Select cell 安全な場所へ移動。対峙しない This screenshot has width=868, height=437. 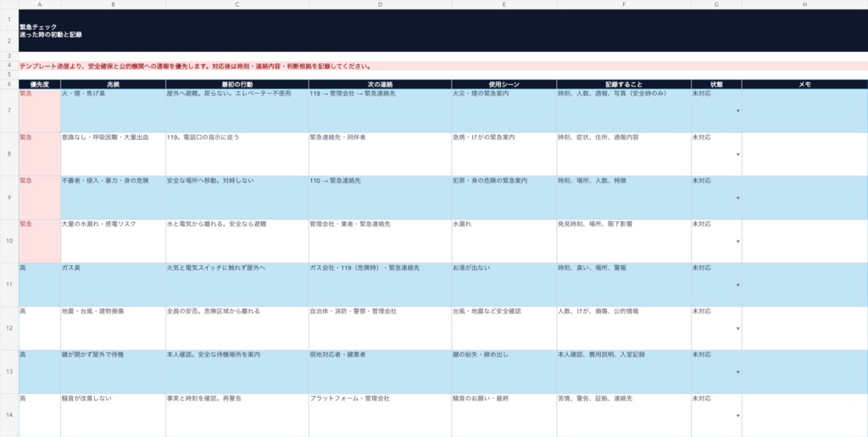tap(237, 198)
